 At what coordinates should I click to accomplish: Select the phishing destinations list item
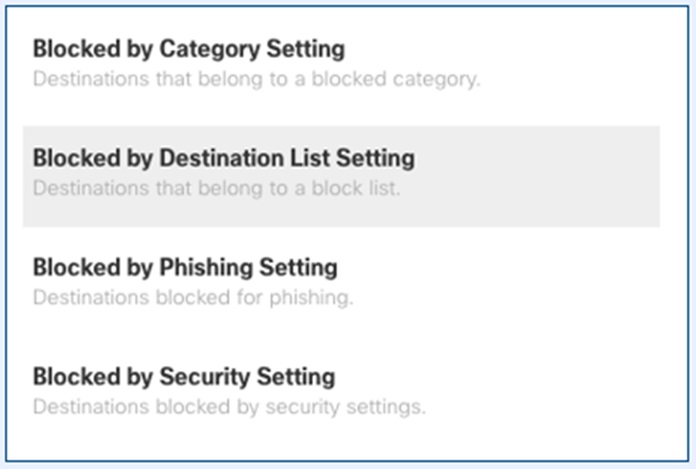pyautogui.click(x=185, y=282)
